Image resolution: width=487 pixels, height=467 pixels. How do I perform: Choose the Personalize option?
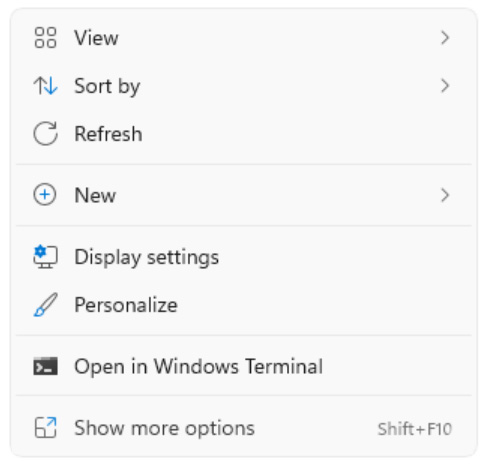tap(244, 305)
